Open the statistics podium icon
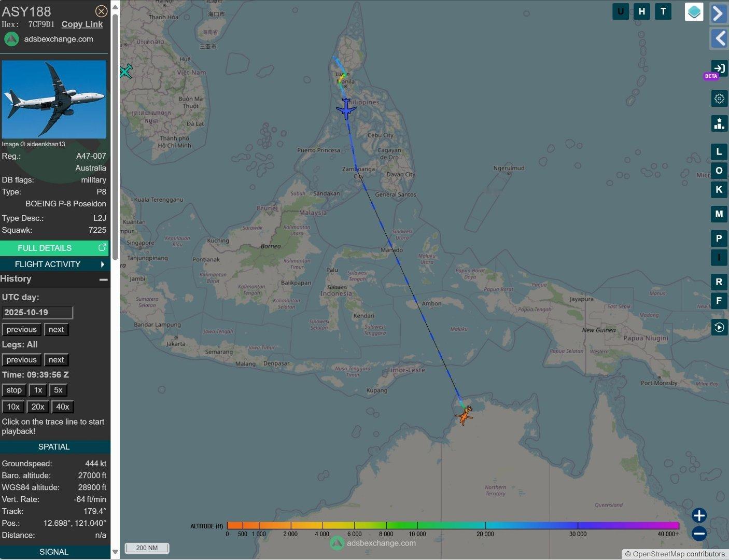 719,123
